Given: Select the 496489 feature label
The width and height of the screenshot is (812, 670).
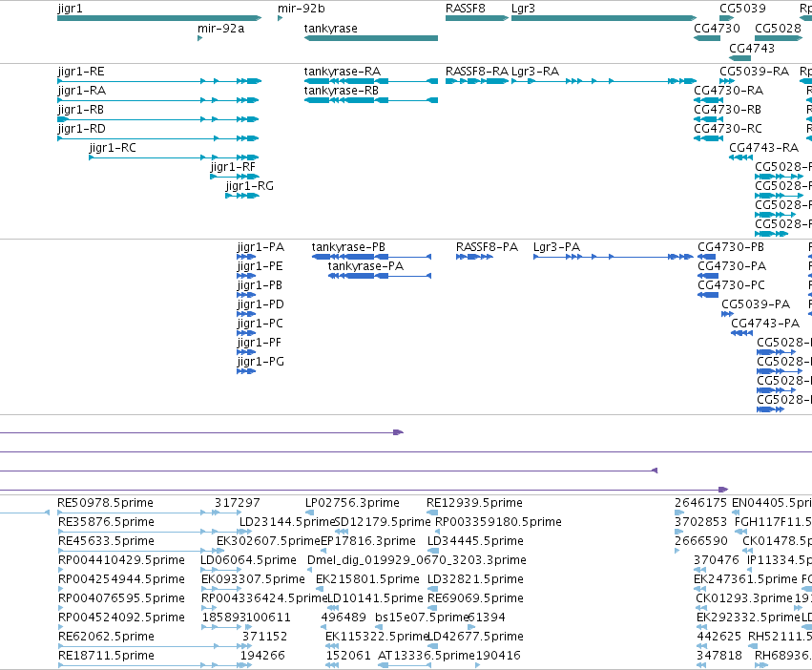Looking at the screenshot, I should (344, 618).
